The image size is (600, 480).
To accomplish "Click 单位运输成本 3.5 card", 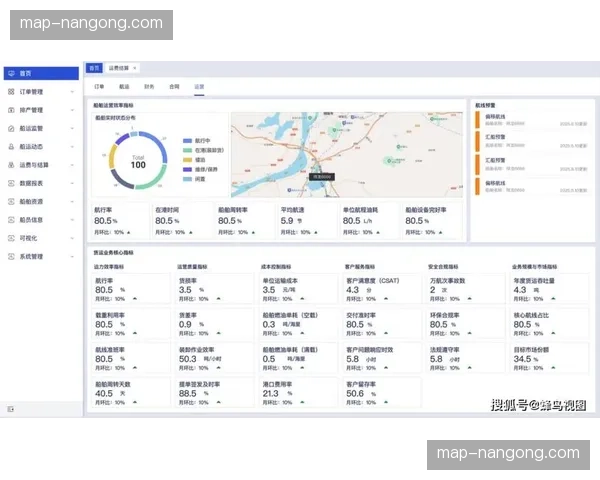I will click(x=298, y=289).
